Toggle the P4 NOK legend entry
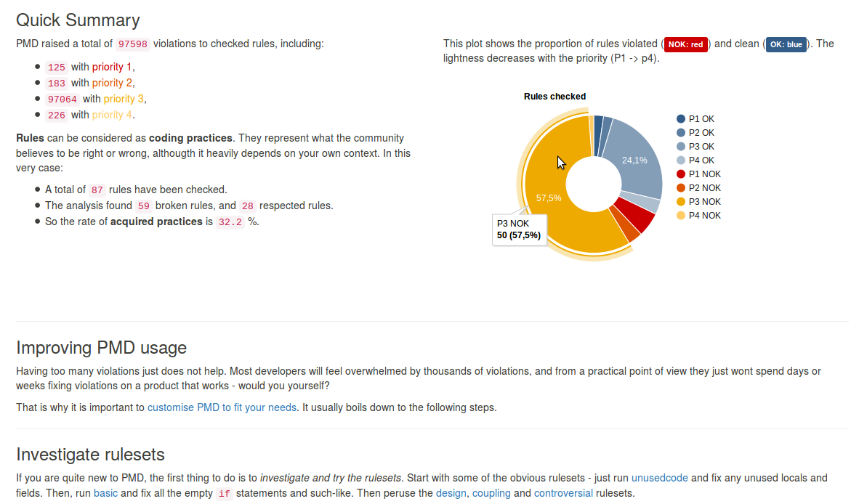 tap(704, 216)
